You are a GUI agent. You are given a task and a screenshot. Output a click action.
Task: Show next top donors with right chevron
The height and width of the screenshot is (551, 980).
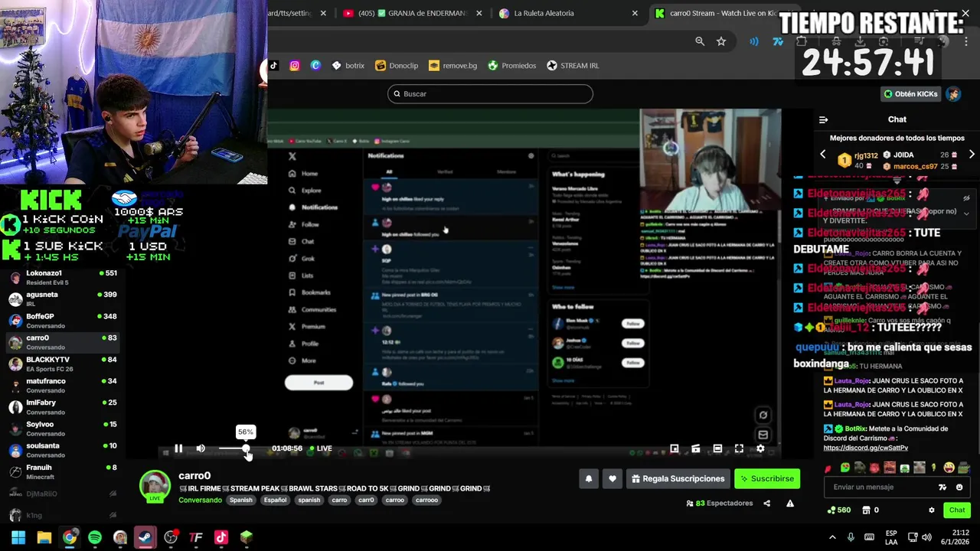click(972, 155)
